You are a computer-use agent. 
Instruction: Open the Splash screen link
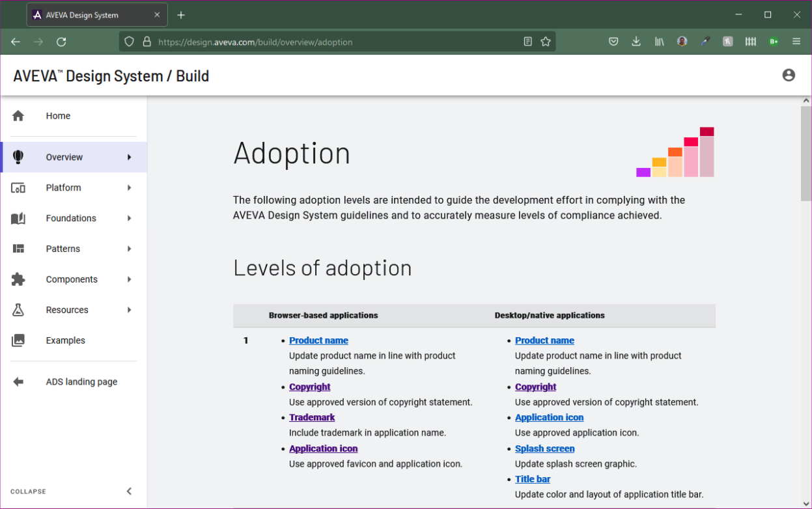click(544, 448)
